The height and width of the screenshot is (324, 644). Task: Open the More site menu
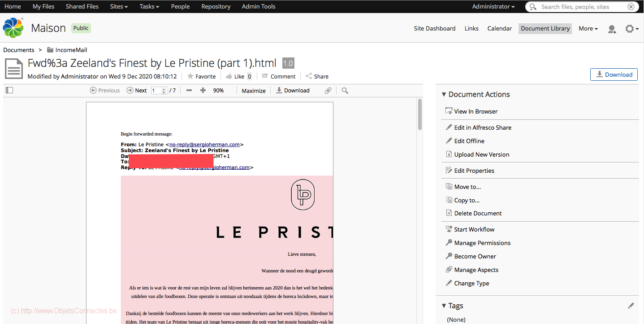588,28
